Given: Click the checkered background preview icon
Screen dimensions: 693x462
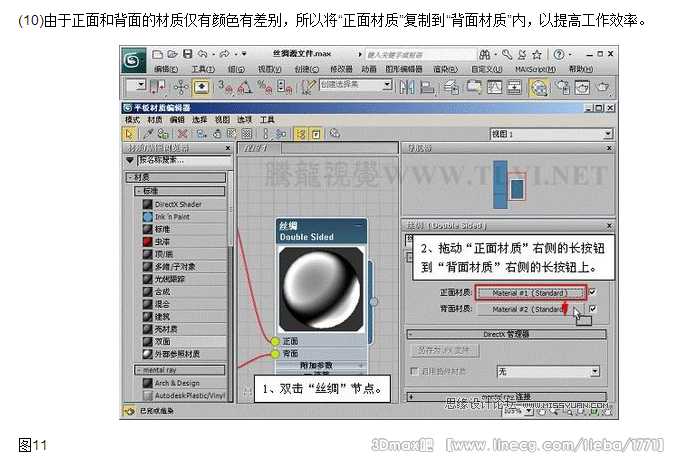Looking at the screenshot, I should [247, 134].
